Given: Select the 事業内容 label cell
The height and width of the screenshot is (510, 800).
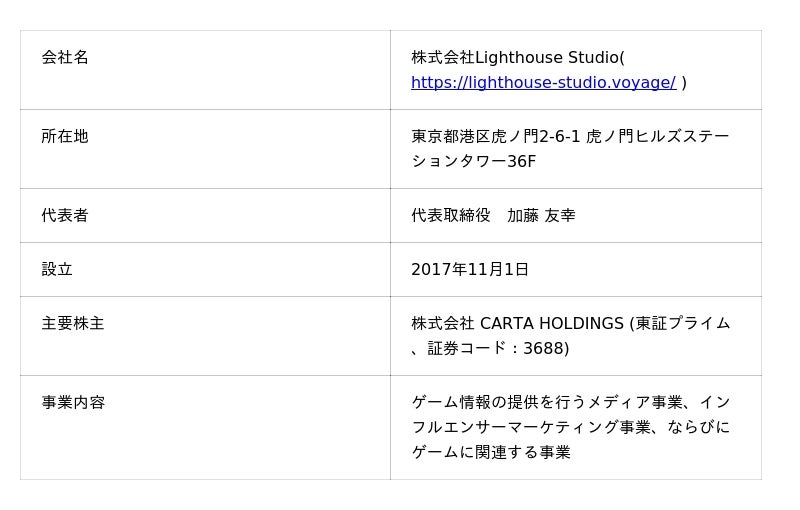Looking at the screenshot, I should pos(73,403).
